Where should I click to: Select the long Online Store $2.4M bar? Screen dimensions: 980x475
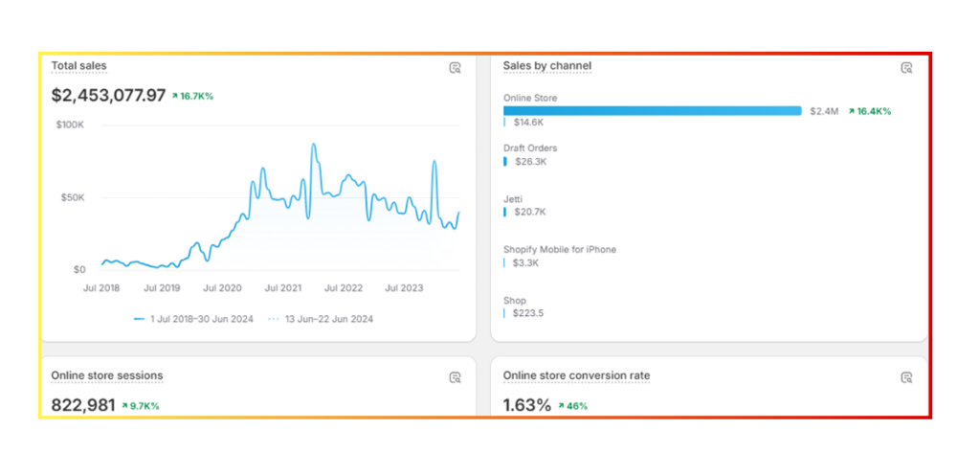click(652, 111)
